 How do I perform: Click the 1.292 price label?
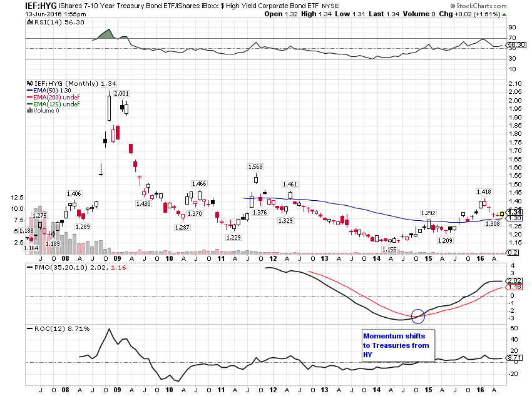[428, 213]
